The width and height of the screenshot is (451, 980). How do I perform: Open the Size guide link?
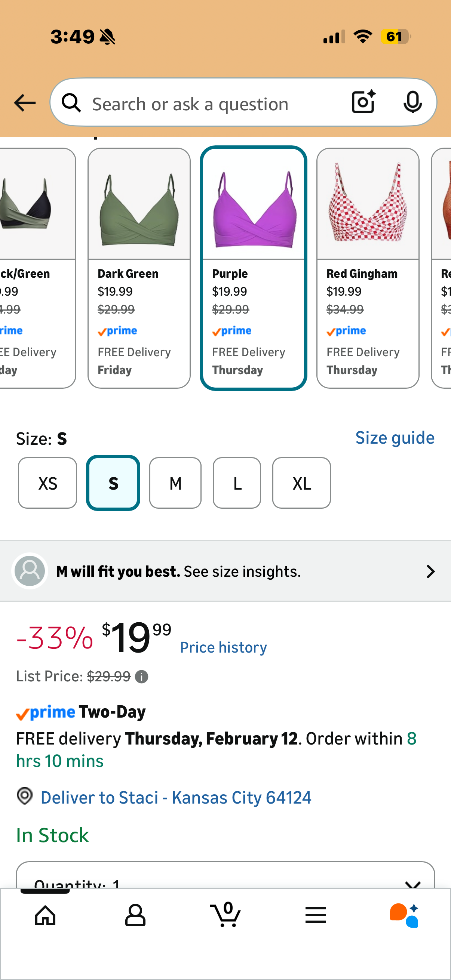(395, 438)
